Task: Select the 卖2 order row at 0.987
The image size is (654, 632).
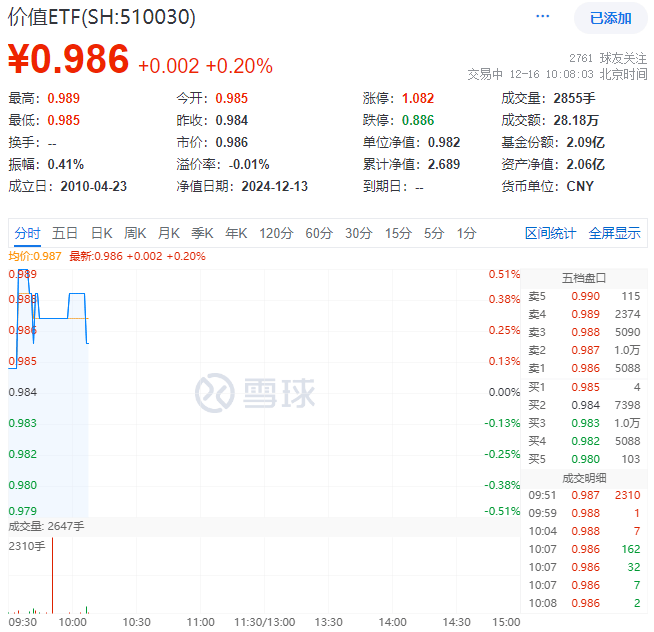Action: pyautogui.click(x=584, y=350)
